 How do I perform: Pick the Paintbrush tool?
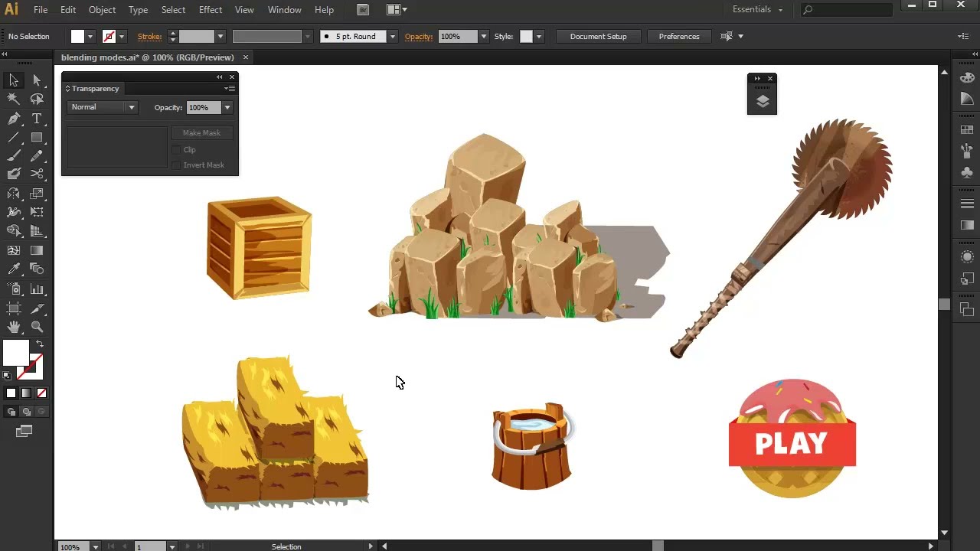tap(14, 156)
